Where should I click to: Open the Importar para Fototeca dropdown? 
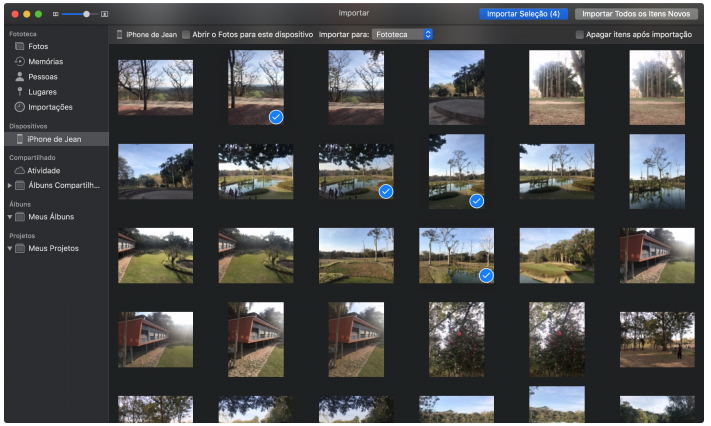(402, 34)
